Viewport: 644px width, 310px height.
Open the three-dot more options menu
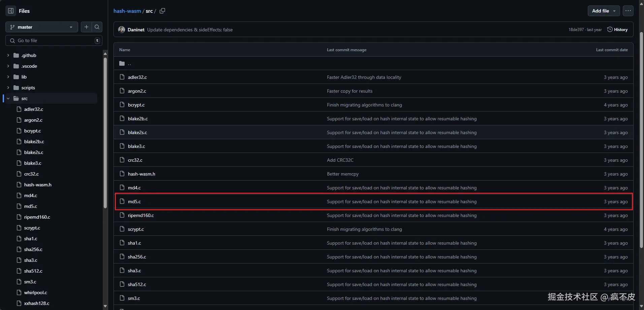click(628, 11)
